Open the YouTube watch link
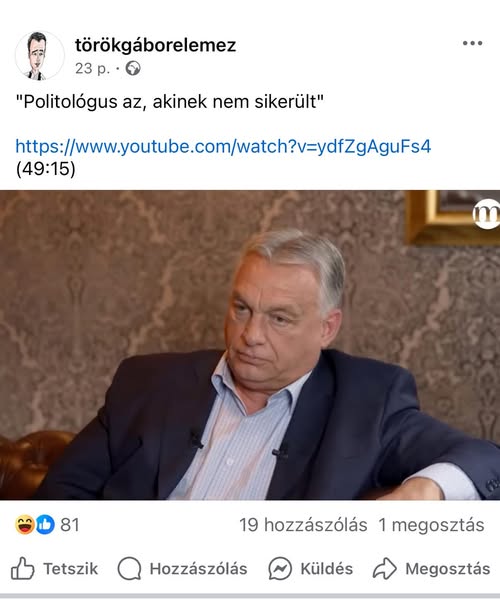500x600 pixels. pyautogui.click(x=223, y=147)
